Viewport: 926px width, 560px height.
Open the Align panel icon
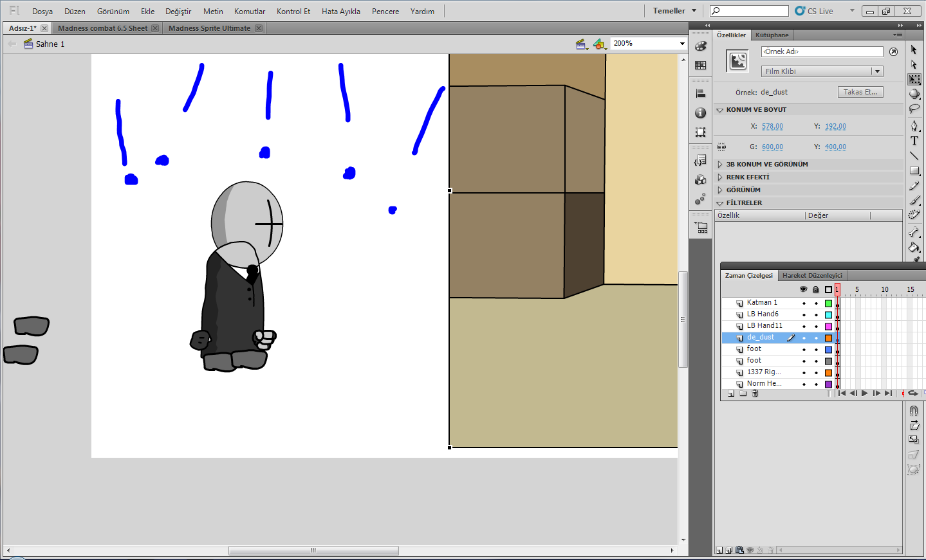701,94
